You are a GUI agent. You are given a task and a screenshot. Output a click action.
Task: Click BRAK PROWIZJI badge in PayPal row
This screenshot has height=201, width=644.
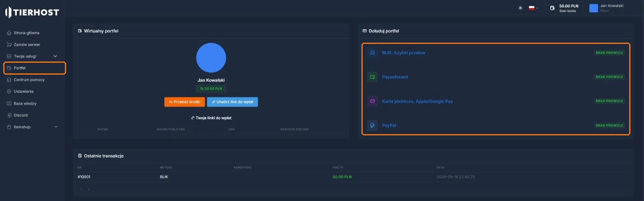tap(609, 125)
